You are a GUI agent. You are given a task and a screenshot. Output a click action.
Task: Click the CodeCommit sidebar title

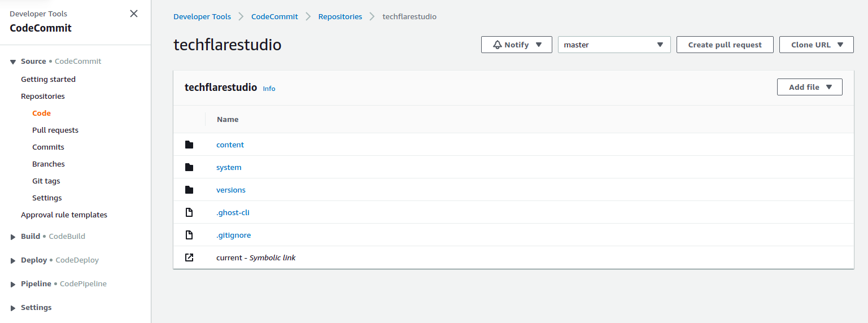click(41, 28)
